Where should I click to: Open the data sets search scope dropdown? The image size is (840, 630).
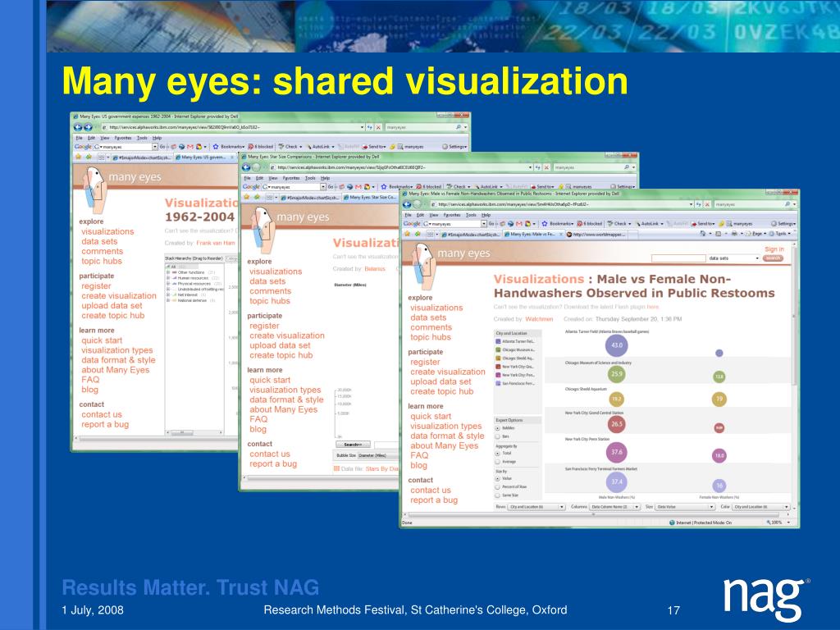tap(733, 258)
